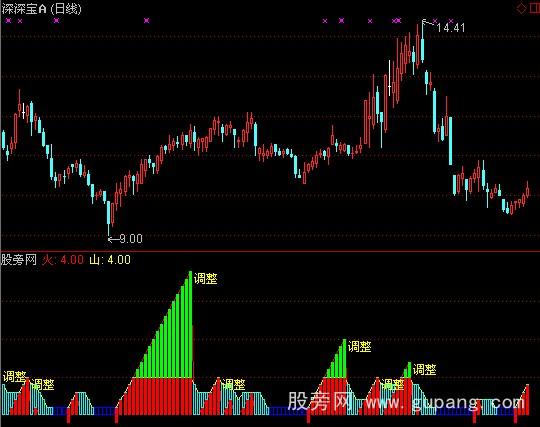Image resolution: width=540 pixels, height=427 pixels.
Task: Click the red diamond icon at top right
Action: click(x=521, y=9)
